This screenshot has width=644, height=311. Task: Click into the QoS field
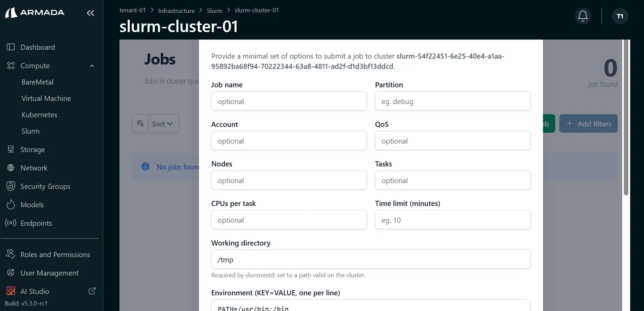453,140
